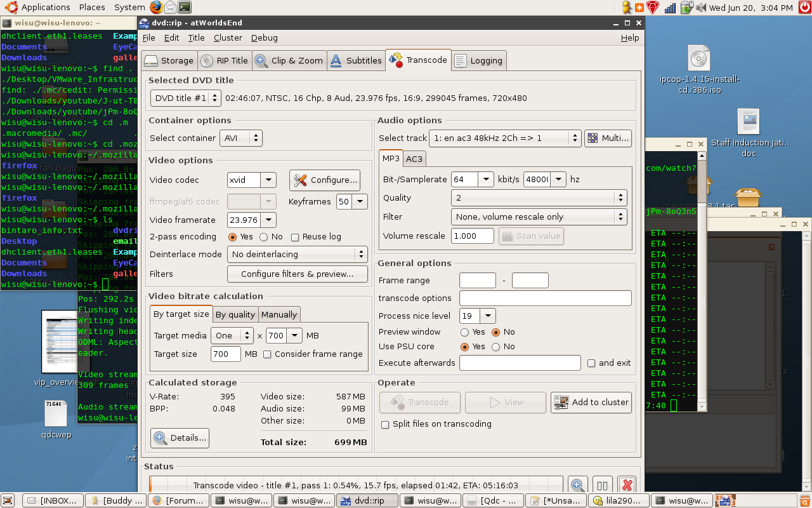Viewport: 812px width, 508px height.
Task: Open the Cluster menu
Action: [x=228, y=37]
